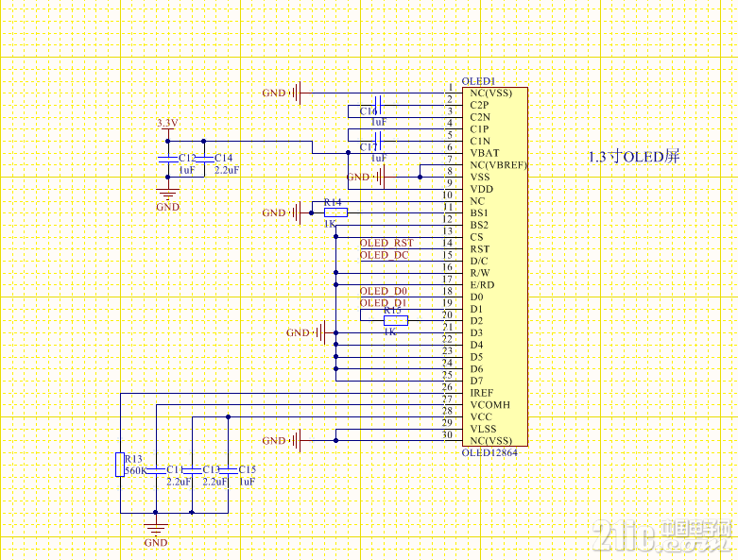Image resolution: width=738 pixels, height=560 pixels.
Task: Click the C17 designator label
Action: tap(369, 147)
